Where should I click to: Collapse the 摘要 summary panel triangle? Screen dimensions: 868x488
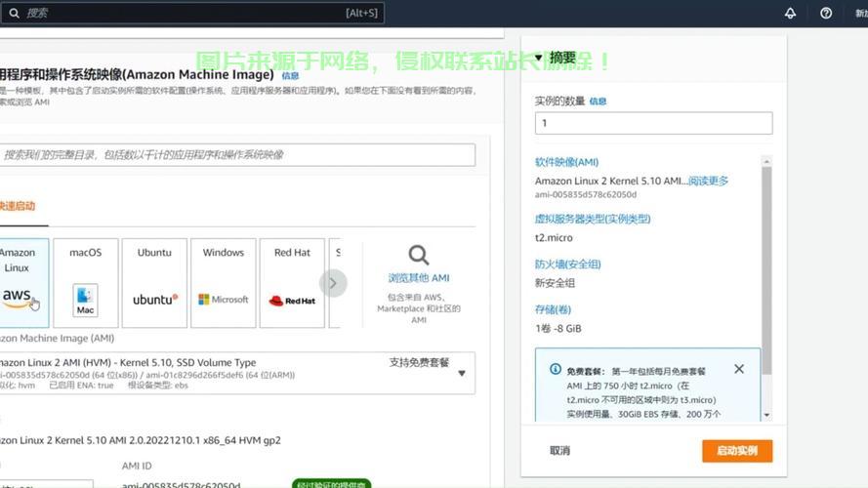(539, 58)
